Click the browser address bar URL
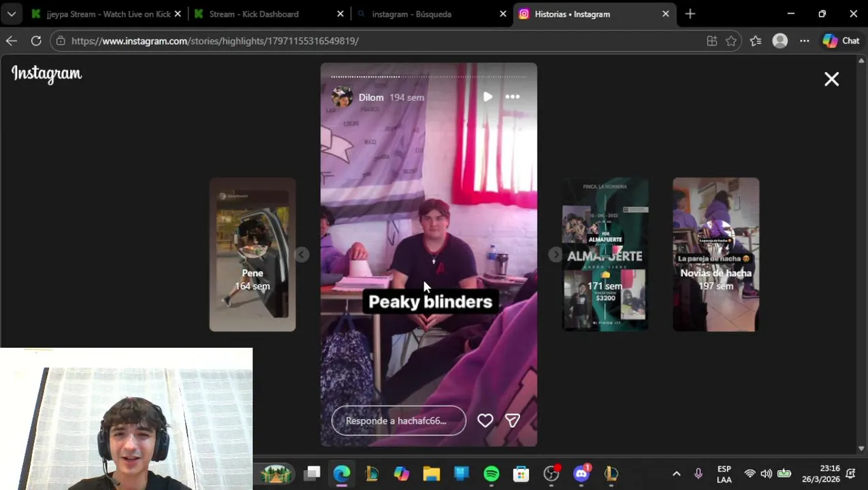868x490 pixels. coord(215,41)
